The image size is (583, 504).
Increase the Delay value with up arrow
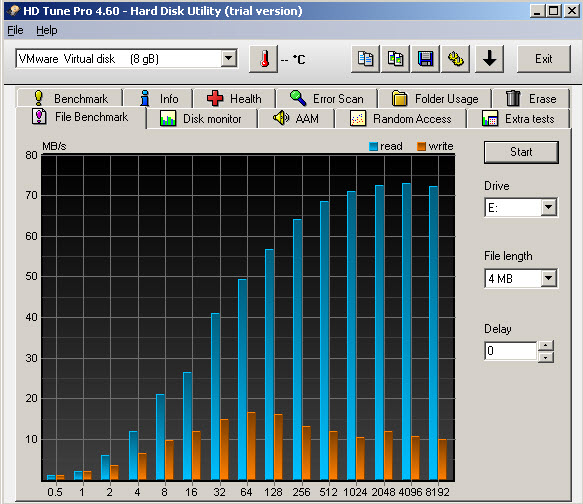pyautogui.click(x=545, y=345)
